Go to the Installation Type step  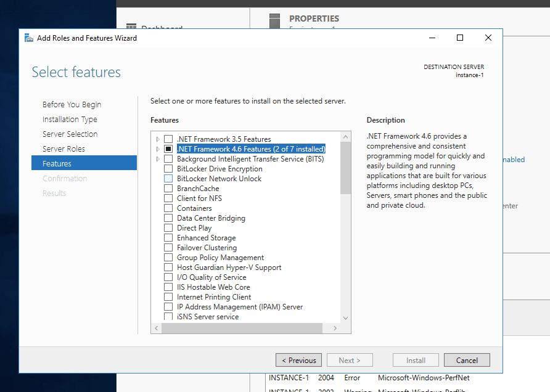[70, 119]
